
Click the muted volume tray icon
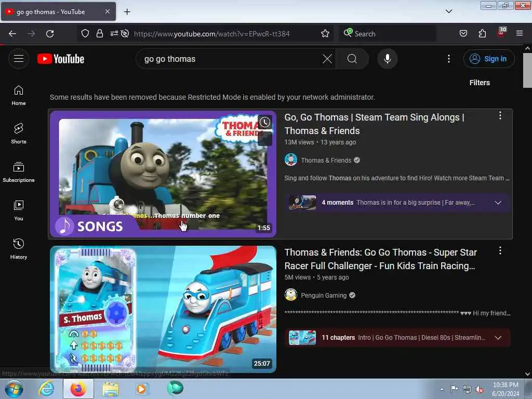click(480, 390)
